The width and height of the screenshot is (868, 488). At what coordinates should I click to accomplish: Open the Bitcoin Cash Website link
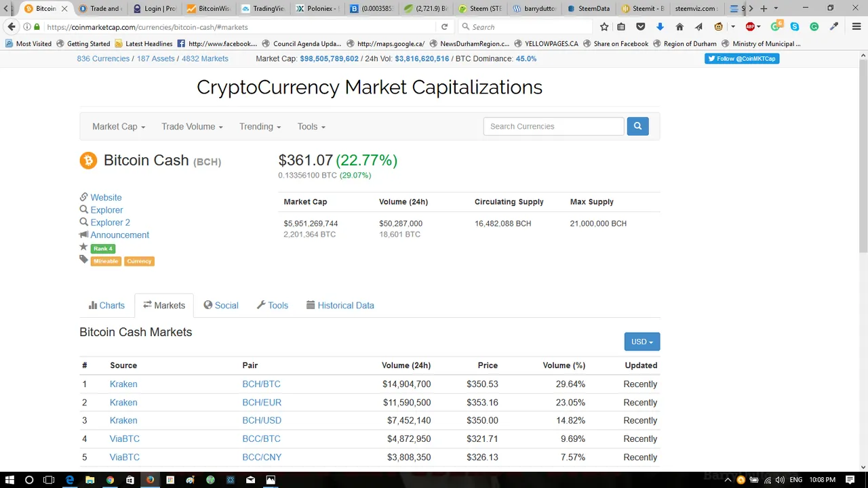coord(106,197)
